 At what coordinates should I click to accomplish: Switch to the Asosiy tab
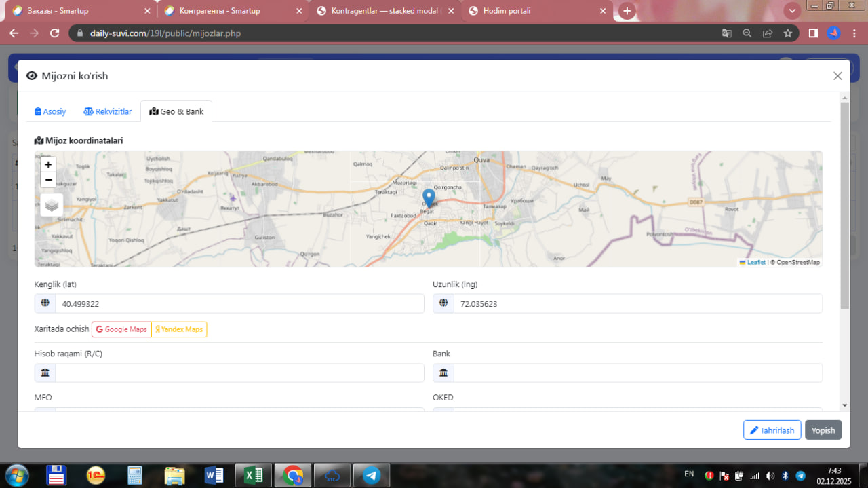[x=50, y=111]
